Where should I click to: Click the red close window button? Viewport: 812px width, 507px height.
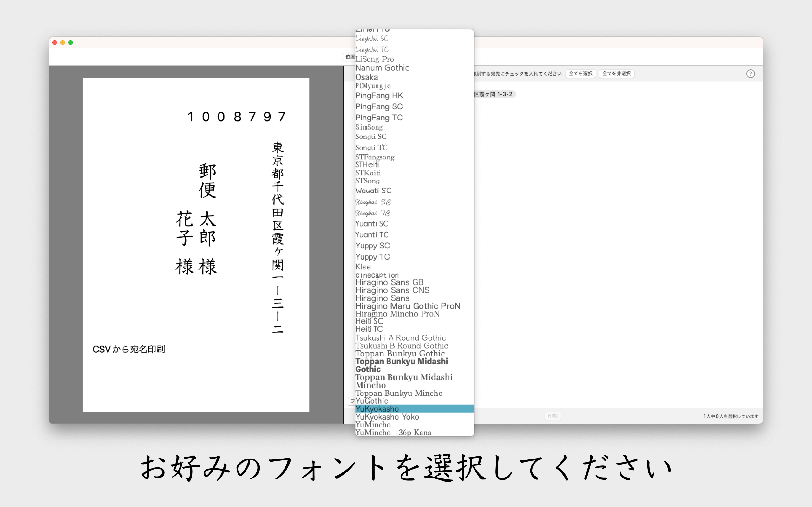point(55,42)
